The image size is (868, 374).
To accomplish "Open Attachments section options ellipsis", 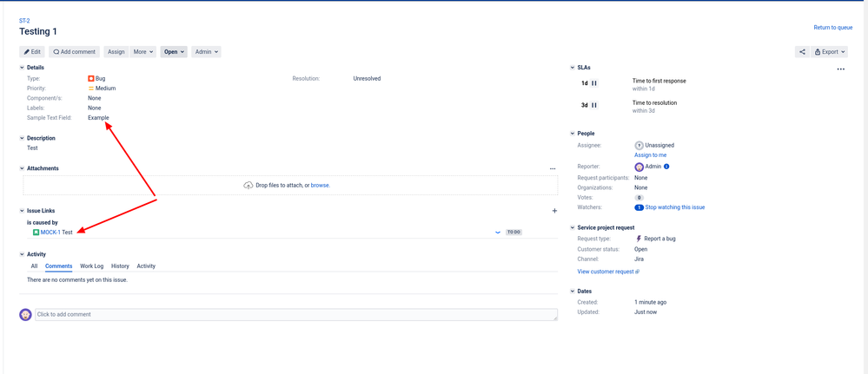I will click(553, 168).
